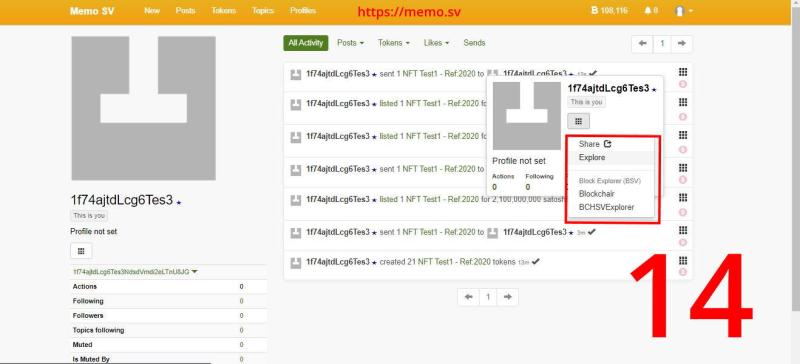The height and width of the screenshot is (364, 800).
Task: Switch to the Sends tab
Action: 474,43
